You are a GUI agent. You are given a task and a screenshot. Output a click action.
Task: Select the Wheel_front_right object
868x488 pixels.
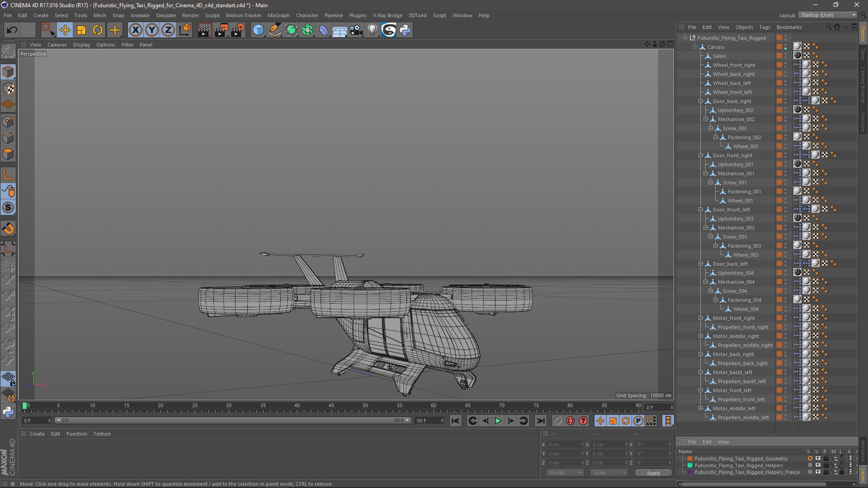click(x=734, y=65)
